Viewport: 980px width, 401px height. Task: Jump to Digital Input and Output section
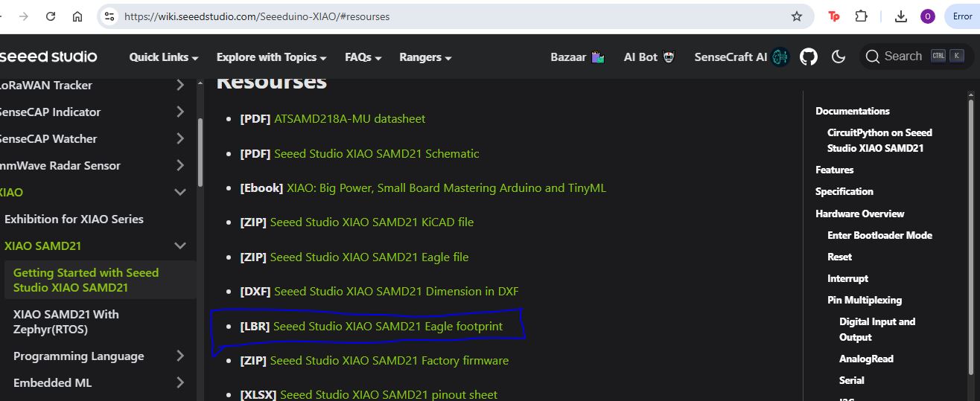coord(877,329)
